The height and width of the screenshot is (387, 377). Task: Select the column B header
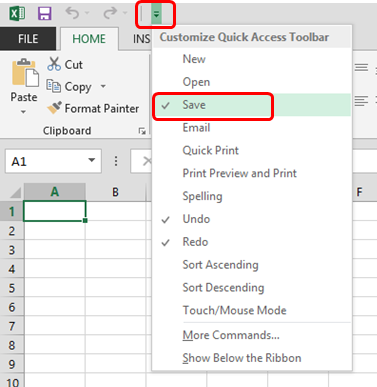pyautogui.click(x=115, y=192)
